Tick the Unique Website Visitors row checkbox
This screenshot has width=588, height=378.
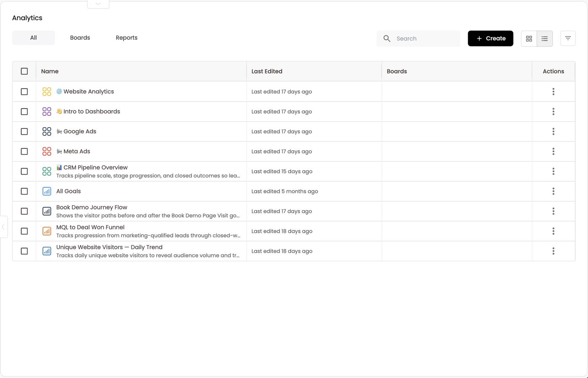point(24,251)
